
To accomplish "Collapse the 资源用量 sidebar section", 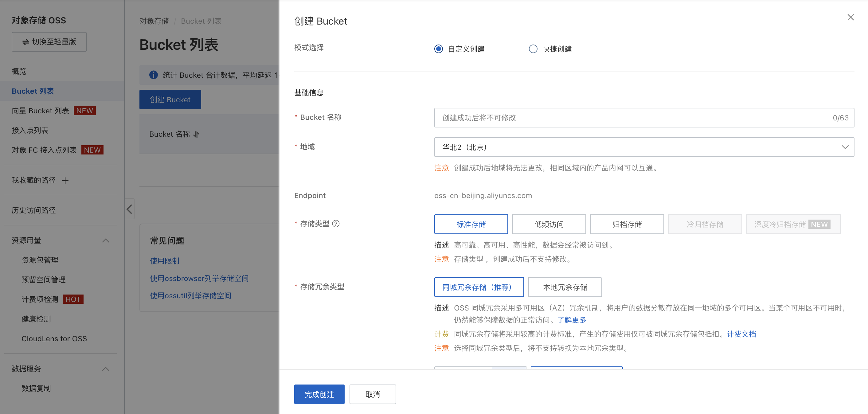I will click(x=105, y=240).
